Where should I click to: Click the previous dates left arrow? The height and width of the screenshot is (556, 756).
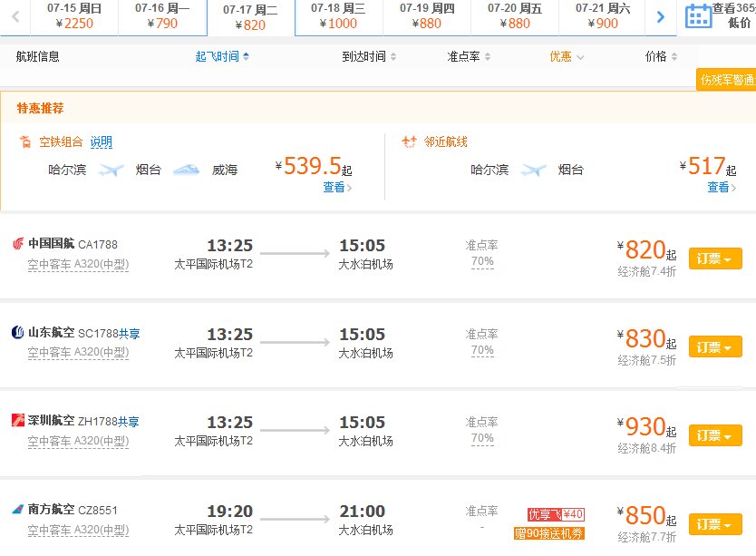15,16
